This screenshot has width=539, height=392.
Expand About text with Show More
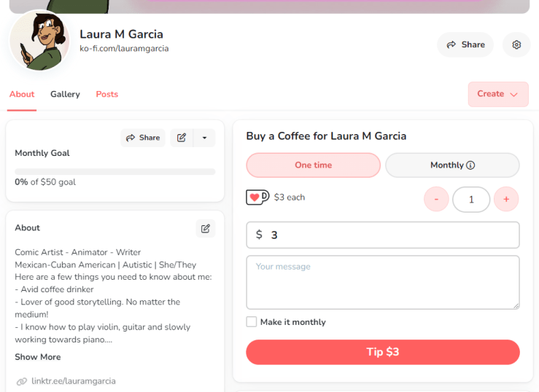point(38,357)
